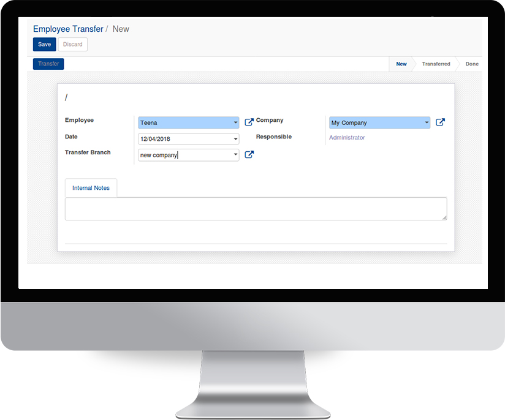Click the 'Responsible' field label
505x420 pixels.
pyautogui.click(x=274, y=137)
